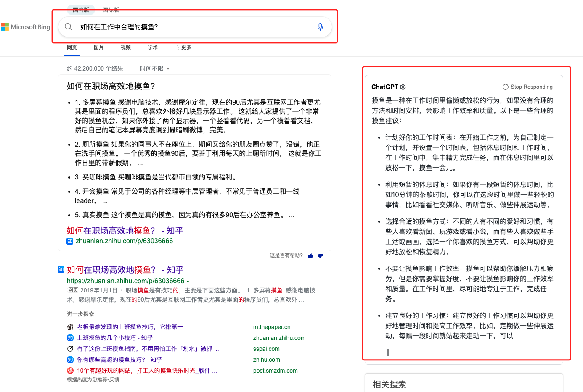Click the 约 42,200,000 个结果 count

95,68
